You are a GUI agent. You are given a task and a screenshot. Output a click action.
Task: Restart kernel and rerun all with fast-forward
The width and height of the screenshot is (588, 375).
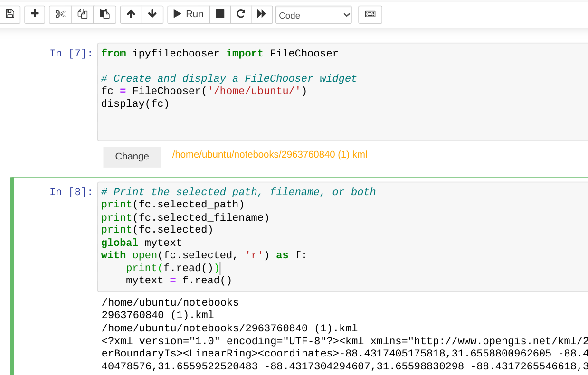(262, 14)
